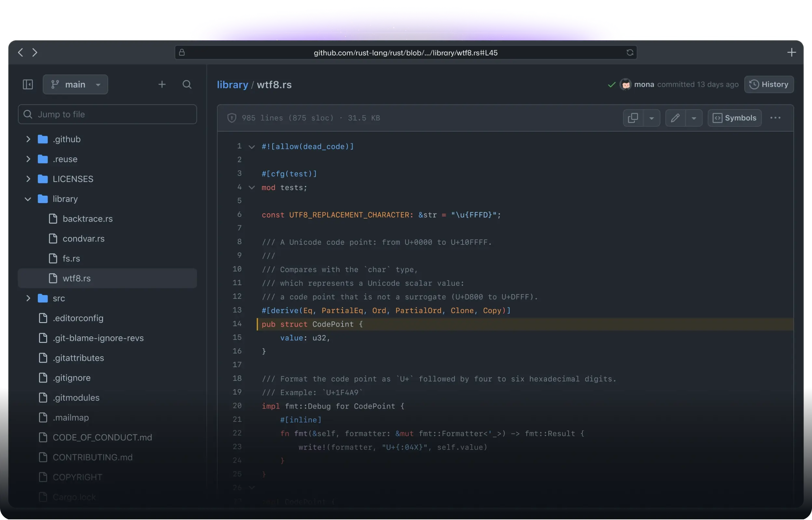
Task: Collapse the mod tests code block
Action: 252,188
